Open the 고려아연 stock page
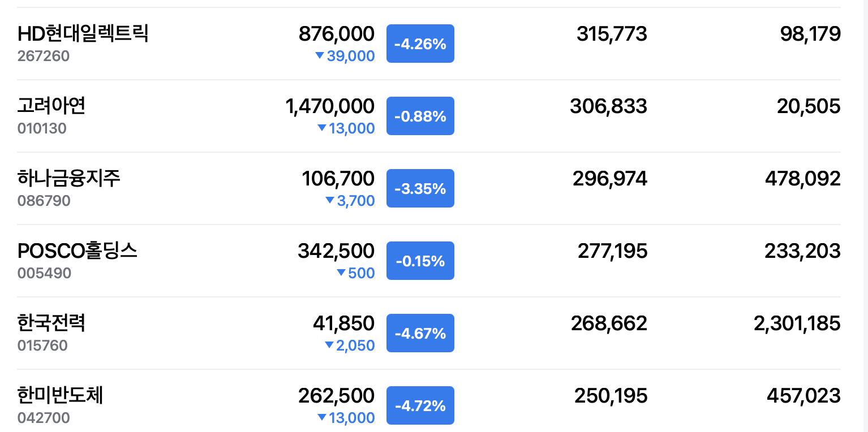This screenshot has height=432, width=868. [51, 106]
